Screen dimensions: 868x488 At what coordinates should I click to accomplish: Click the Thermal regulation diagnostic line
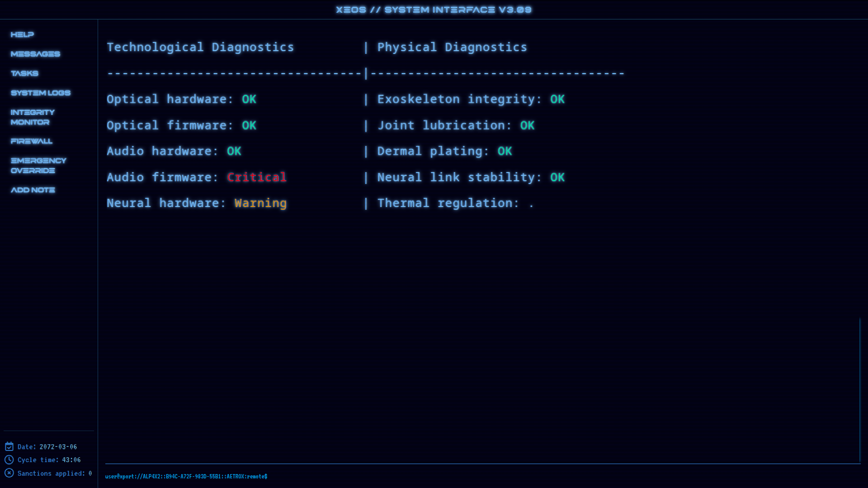448,203
